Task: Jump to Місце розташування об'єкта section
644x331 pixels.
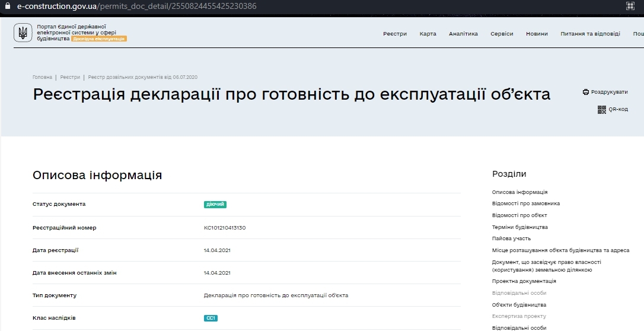Action: pyautogui.click(x=560, y=250)
